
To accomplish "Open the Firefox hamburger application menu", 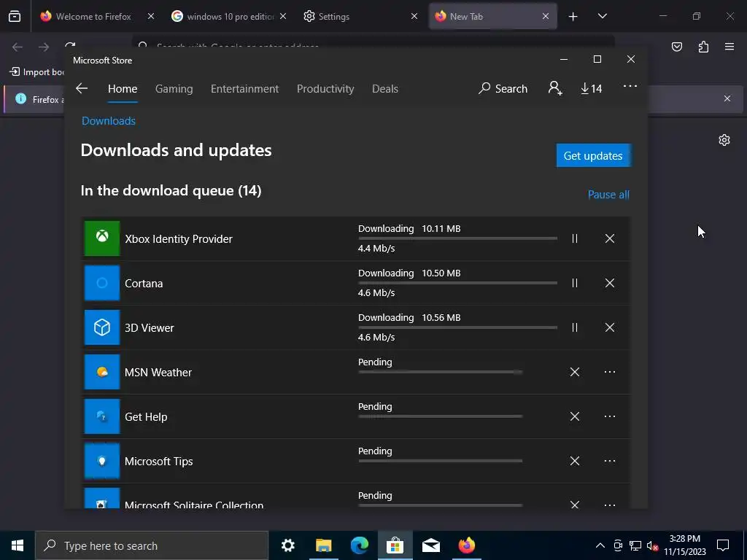I will pos(729,47).
